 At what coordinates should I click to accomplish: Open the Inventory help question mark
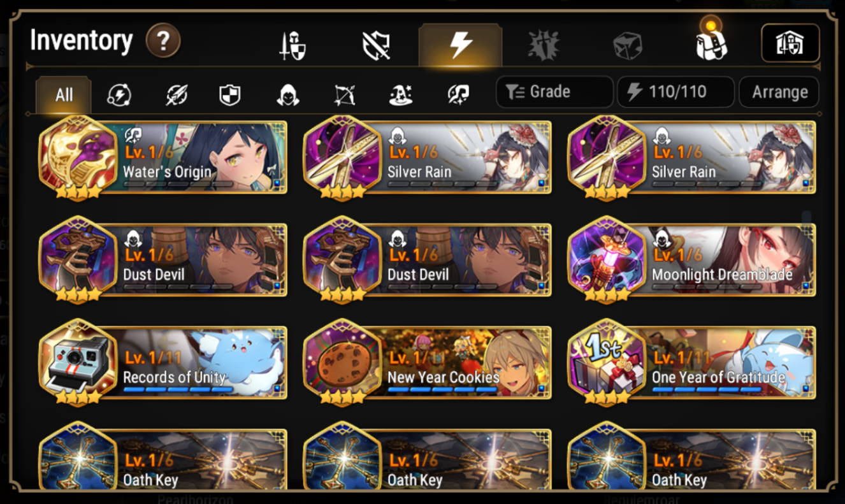163,42
